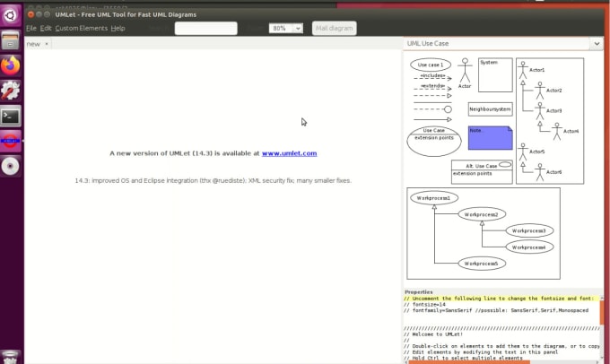Viewport: 610px width, 364px height.
Task: Select the solid arrow with hollow triangle head
Action: (x=432, y=120)
